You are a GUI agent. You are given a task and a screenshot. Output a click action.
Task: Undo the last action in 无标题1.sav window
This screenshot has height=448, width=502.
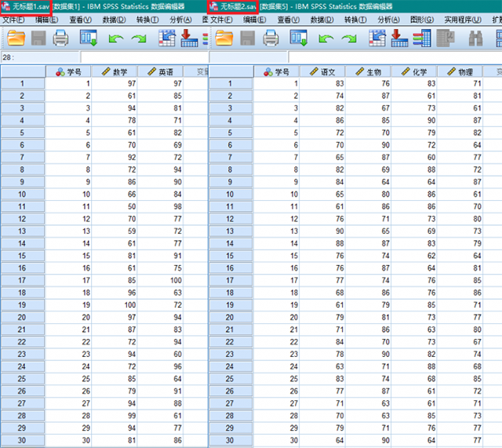[x=116, y=38]
